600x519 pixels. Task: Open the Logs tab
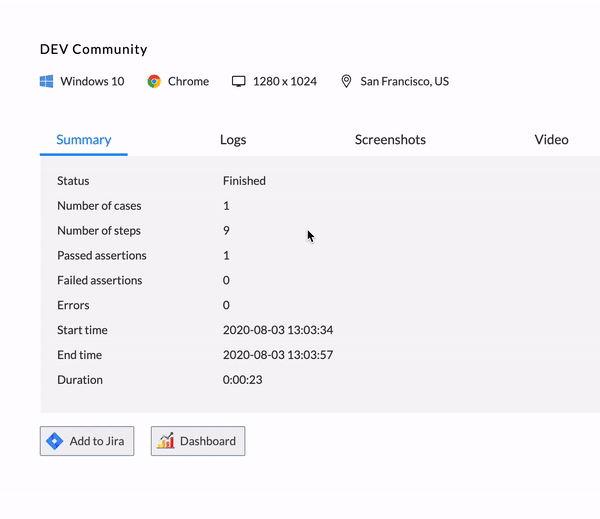(x=233, y=140)
